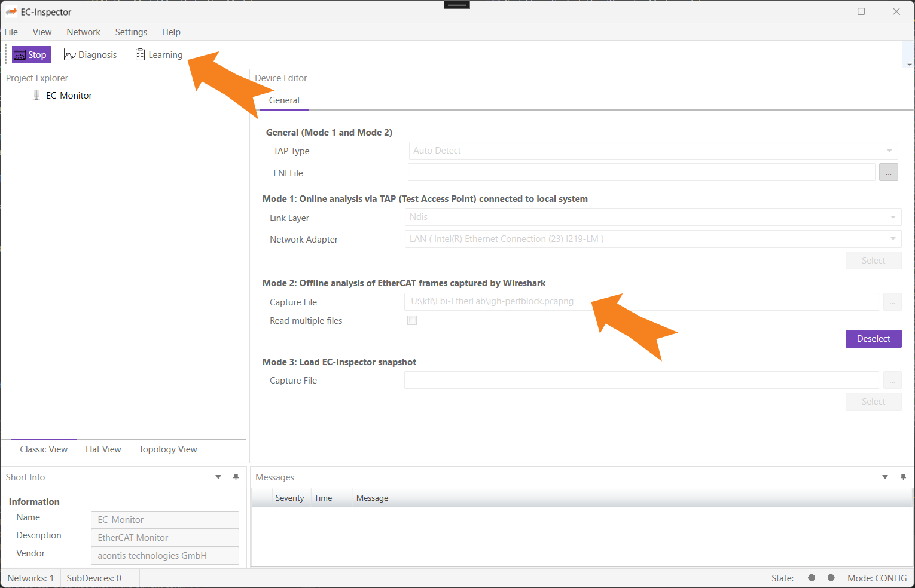Pin the Messages panel
The image size is (915, 588).
point(903,477)
